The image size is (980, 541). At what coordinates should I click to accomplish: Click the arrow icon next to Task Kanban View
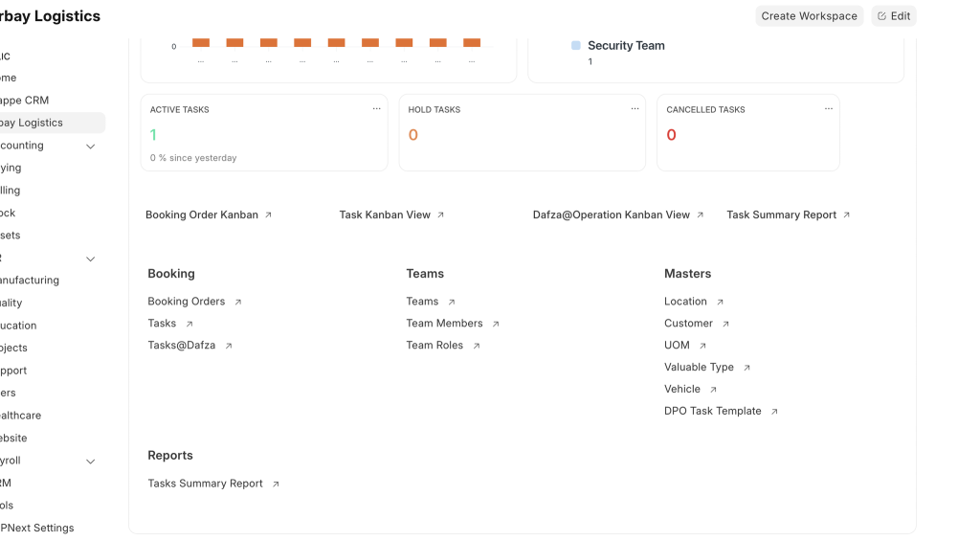tap(440, 214)
